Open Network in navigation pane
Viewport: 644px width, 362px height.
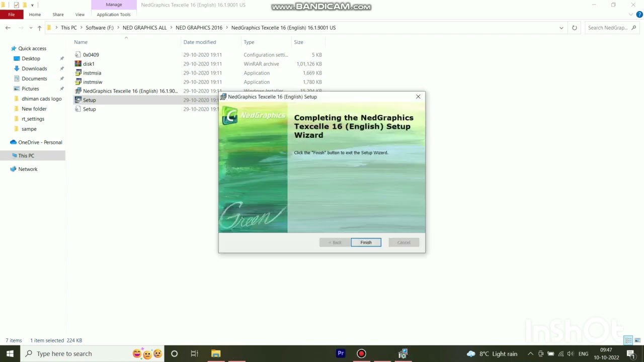point(28,169)
